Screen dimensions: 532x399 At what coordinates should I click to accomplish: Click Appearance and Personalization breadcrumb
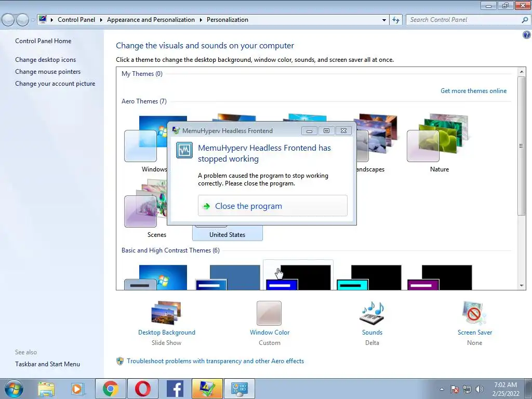click(151, 20)
